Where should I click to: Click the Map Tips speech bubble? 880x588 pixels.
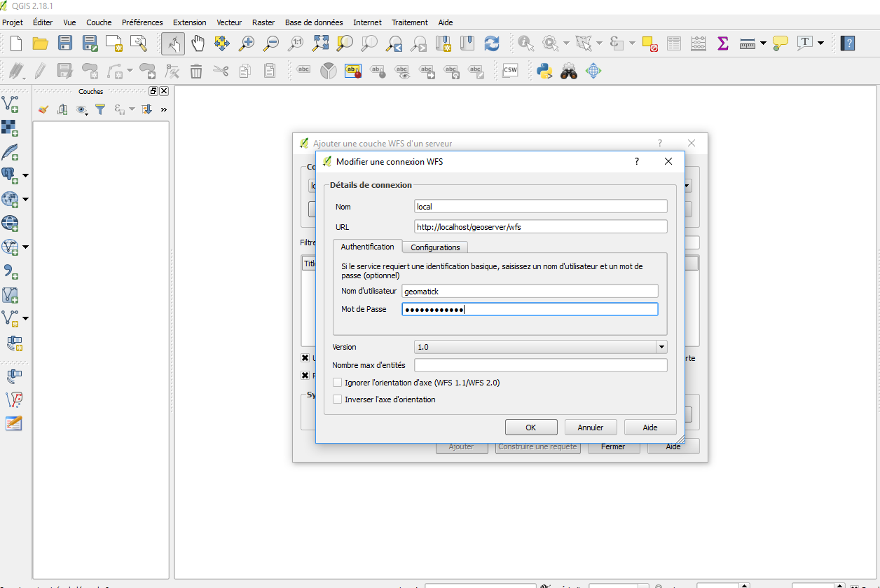point(781,43)
